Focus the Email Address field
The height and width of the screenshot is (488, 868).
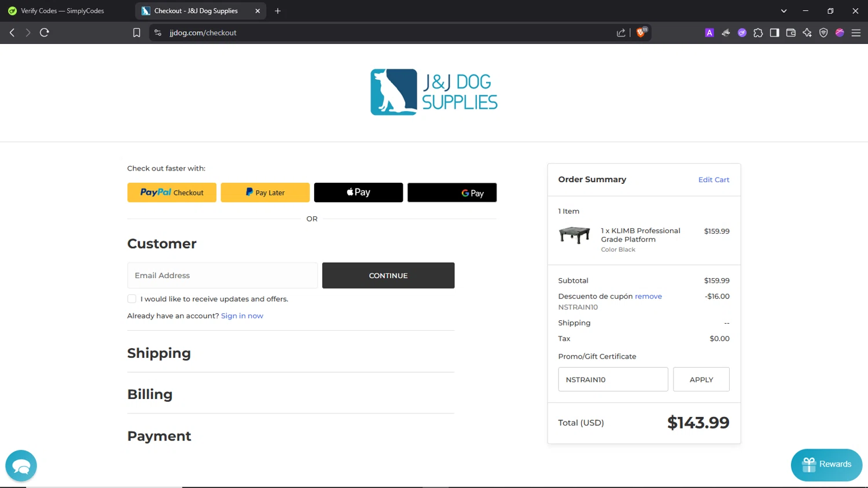(x=222, y=276)
